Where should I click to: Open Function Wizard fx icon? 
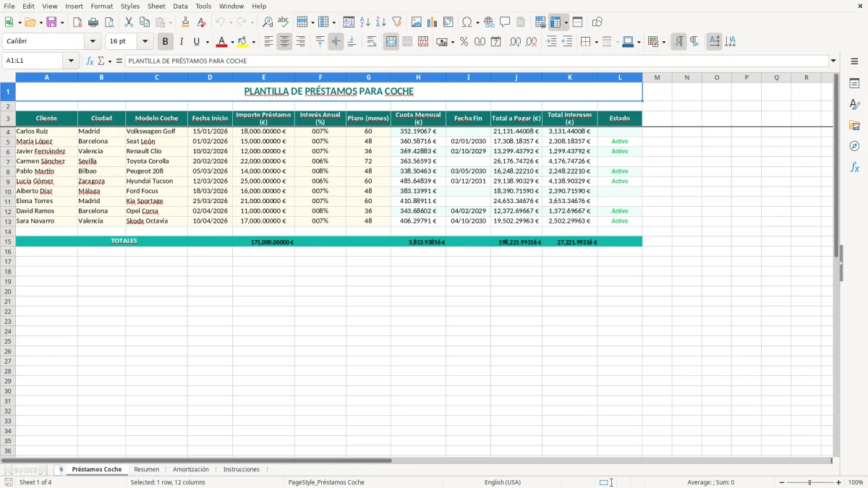tap(90, 61)
